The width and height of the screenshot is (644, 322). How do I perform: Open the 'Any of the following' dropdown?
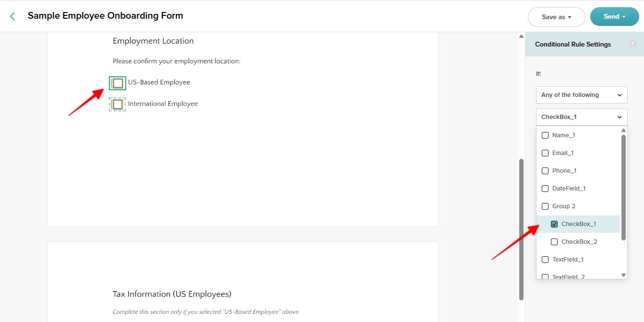[x=582, y=95]
